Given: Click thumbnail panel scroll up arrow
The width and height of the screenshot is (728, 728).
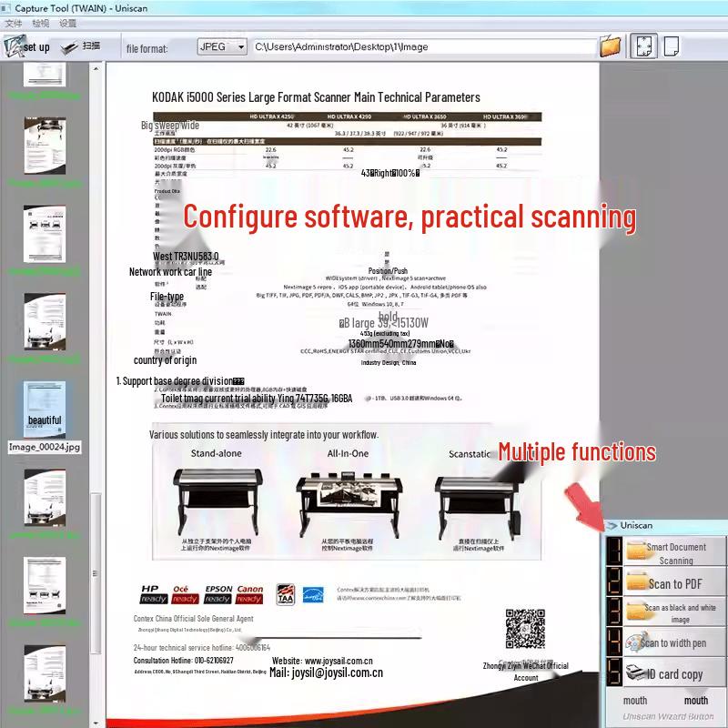Looking at the screenshot, I should click(96, 69).
